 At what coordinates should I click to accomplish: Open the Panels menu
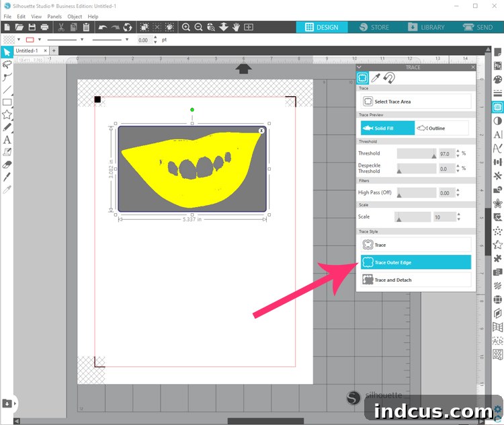(x=54, y=16)
